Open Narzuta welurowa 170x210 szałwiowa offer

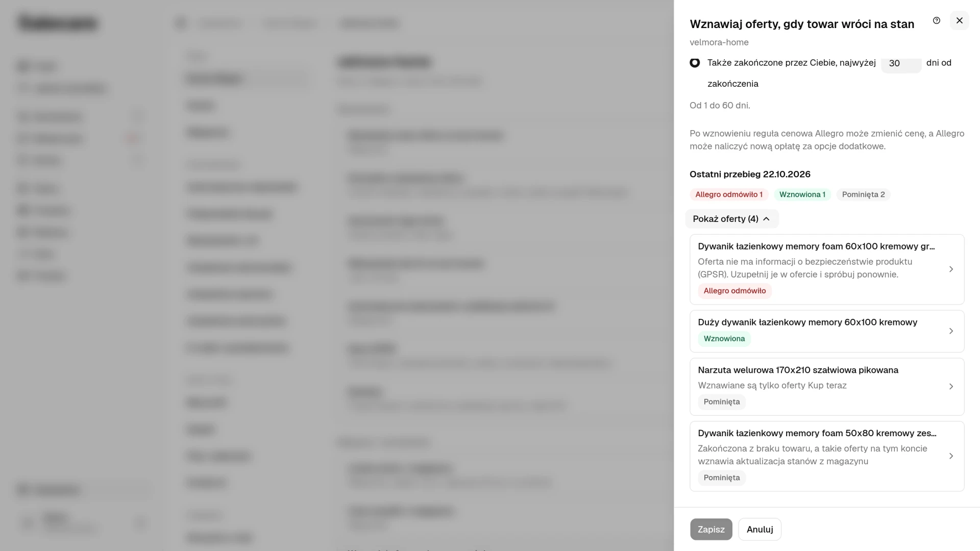click(x=826, y=387)
